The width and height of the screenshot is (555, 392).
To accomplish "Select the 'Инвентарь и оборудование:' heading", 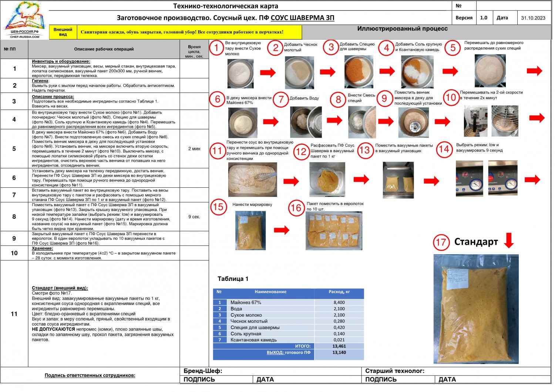I will click(61, 61).
